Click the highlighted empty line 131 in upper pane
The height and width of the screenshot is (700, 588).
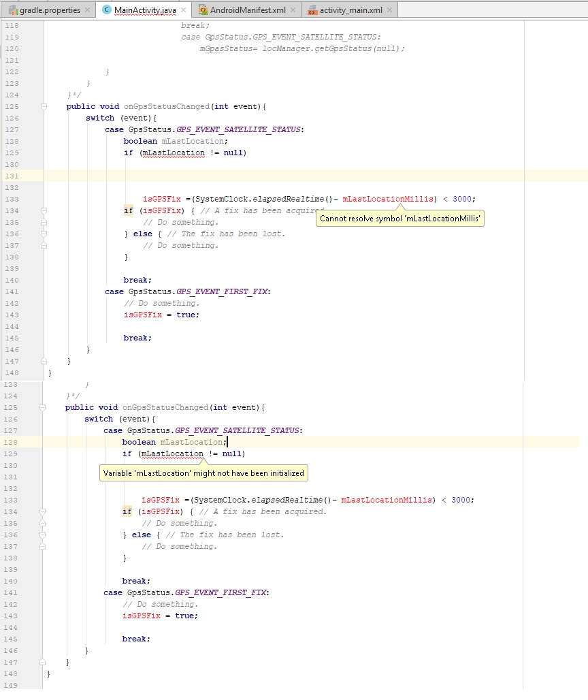tap(294, 176)
